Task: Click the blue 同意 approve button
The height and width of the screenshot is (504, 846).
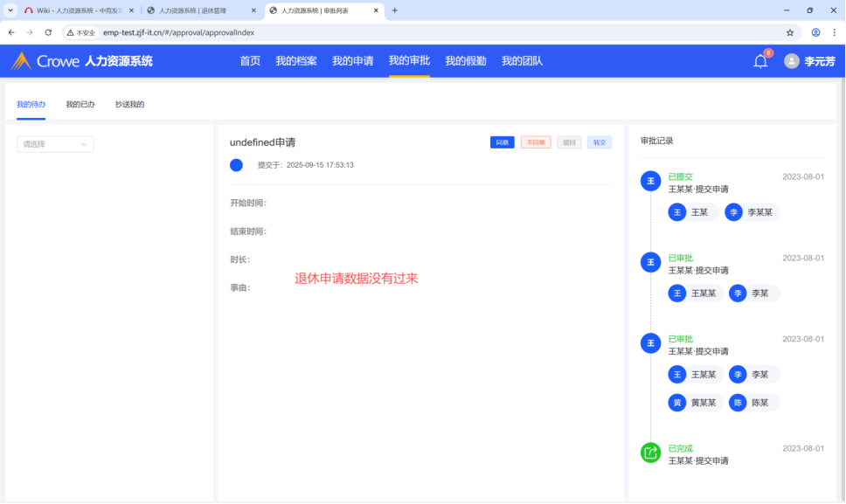Action: tap(502, 142)
